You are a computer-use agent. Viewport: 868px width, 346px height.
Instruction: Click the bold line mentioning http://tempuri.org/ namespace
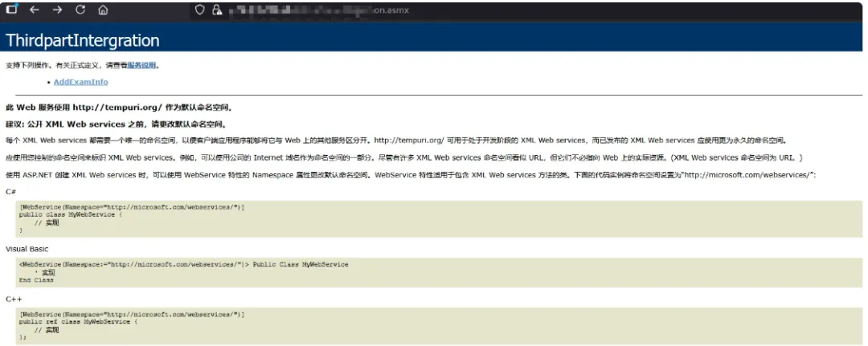click(120, 108)
